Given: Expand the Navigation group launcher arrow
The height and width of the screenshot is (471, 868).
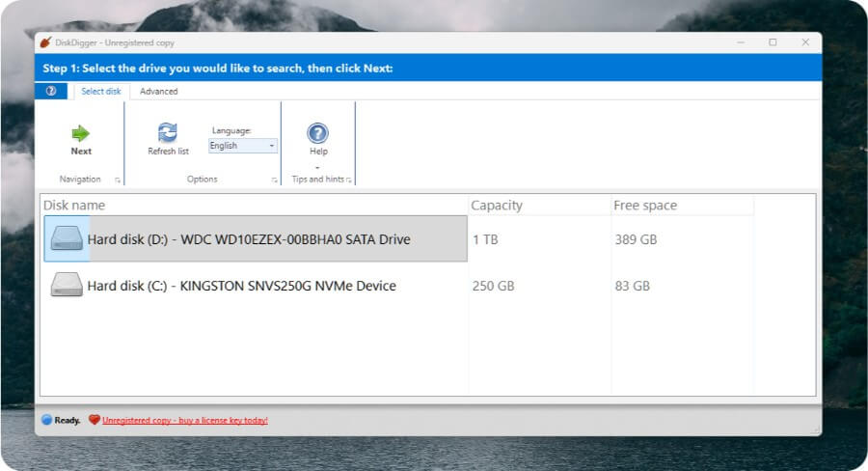Looking at the screenshot, I should (x=118, y=180).
